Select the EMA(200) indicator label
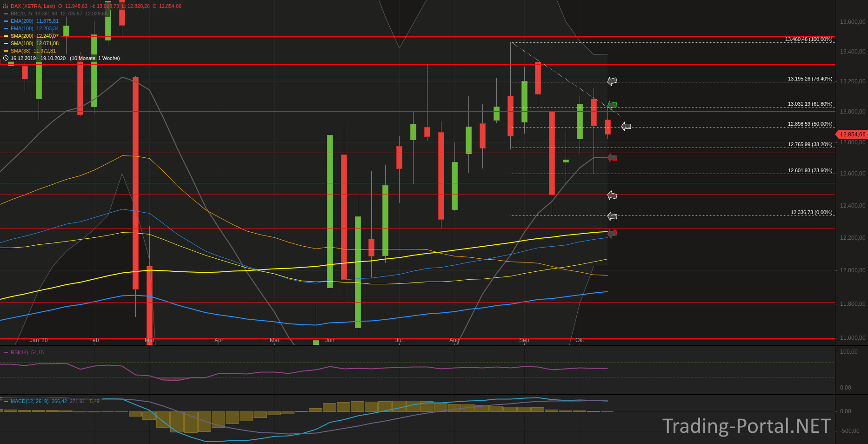Viewport: 868px width, 444px height. [x=22, y=21]
